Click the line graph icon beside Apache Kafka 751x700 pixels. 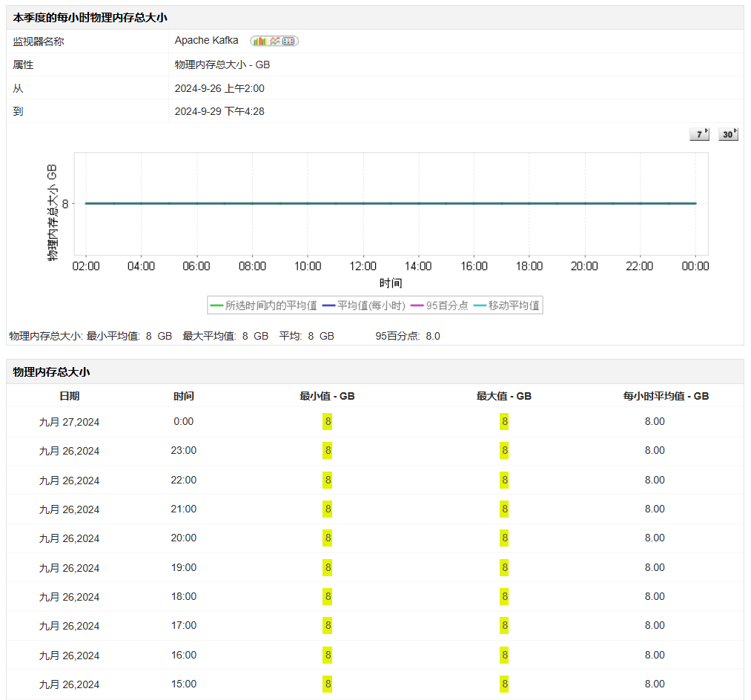[x=275, y=42]
